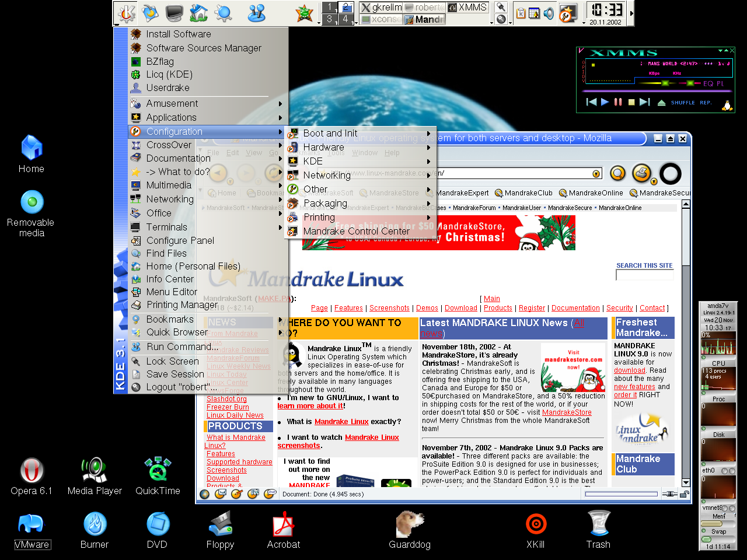Open Klipper clipboard tray icon
The image size is (747, 560).
(x=521, y=13)
